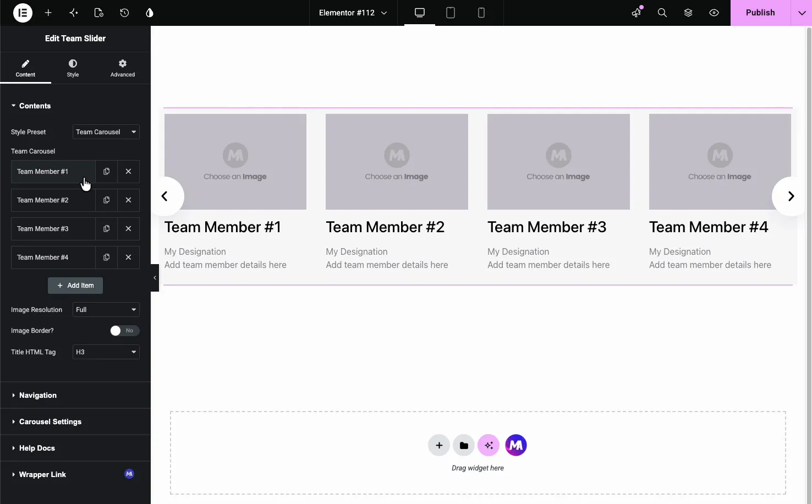
Task: Switch to Mobile device preview
Action: tap(481, 13)
